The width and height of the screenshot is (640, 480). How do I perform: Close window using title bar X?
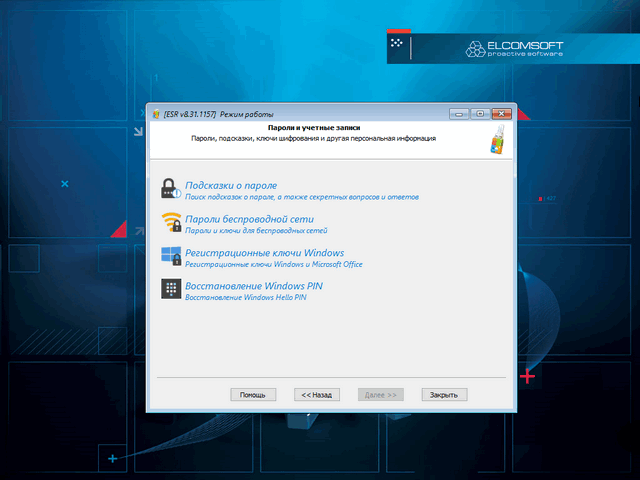(x=500, y=114)
